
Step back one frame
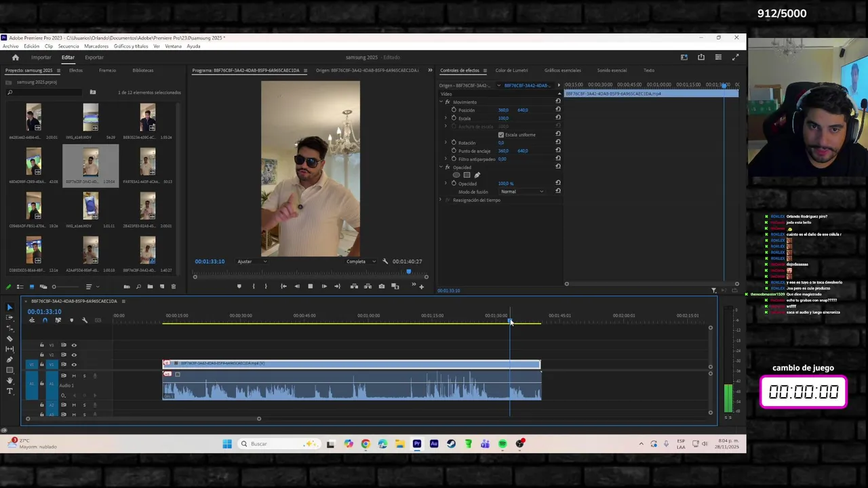tap(296, 287)
